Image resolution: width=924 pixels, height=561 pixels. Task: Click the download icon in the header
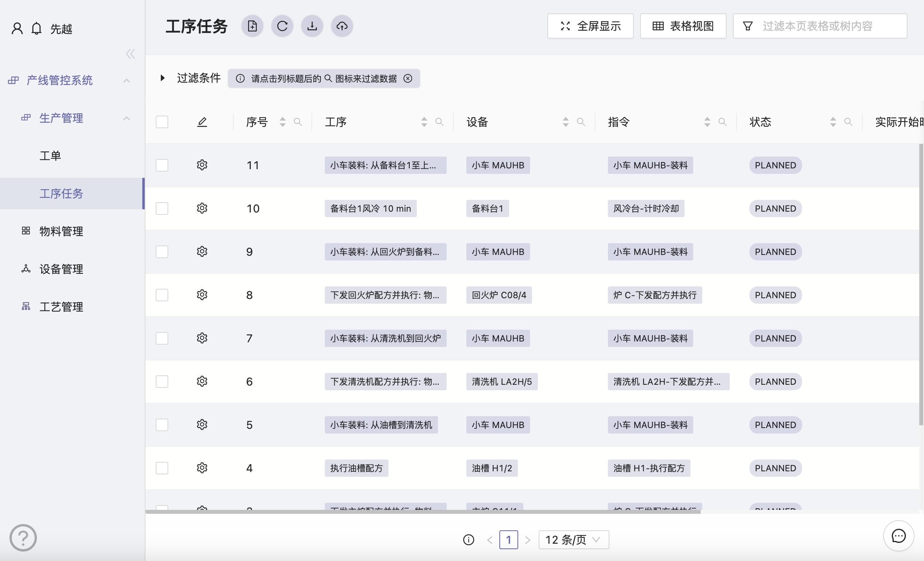coord(312,26)
